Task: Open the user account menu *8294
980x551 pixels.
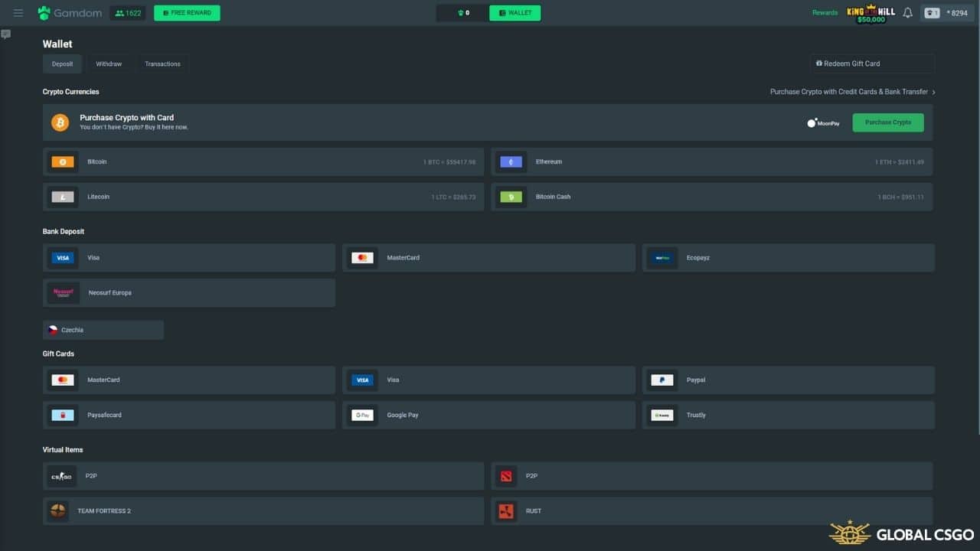Action: tap(948, 13)
